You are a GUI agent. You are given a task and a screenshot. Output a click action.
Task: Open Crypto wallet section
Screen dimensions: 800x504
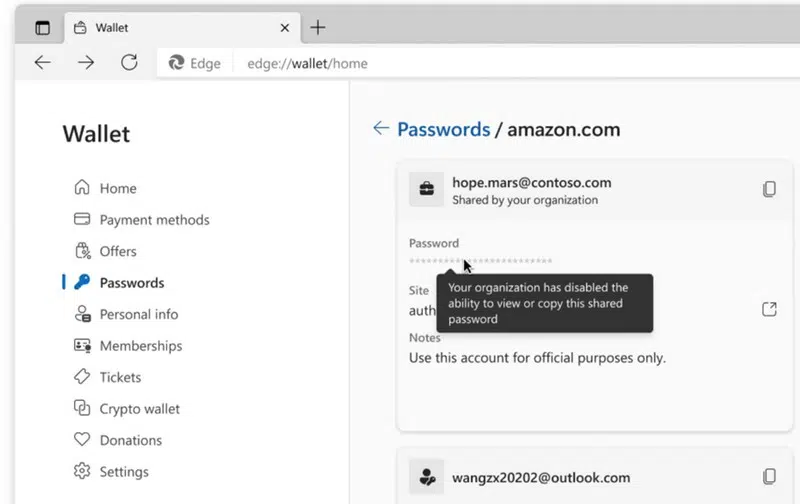click(x=139, y=409)
